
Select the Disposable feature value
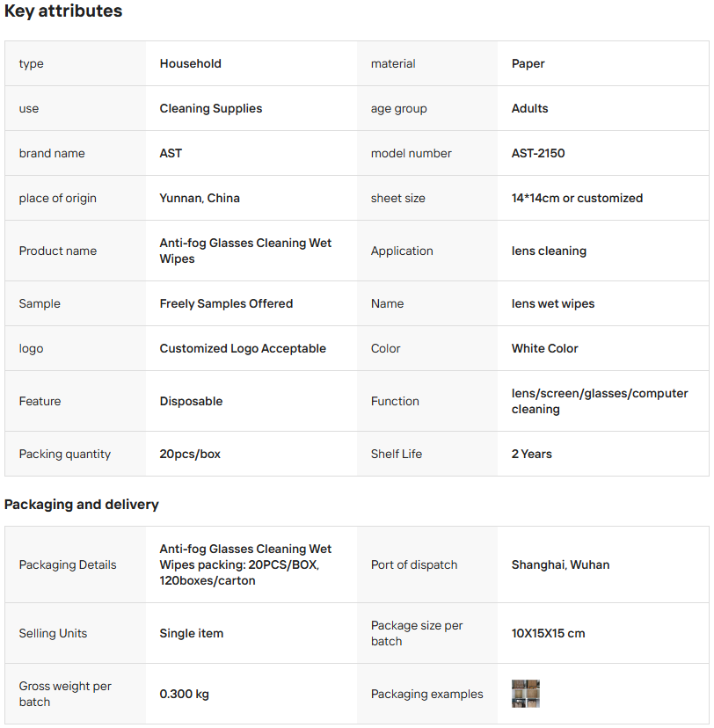coord(191,401)
